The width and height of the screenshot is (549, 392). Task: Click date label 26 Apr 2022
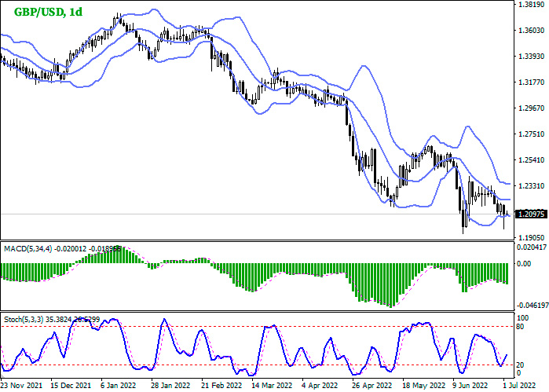tap(372, 386)
